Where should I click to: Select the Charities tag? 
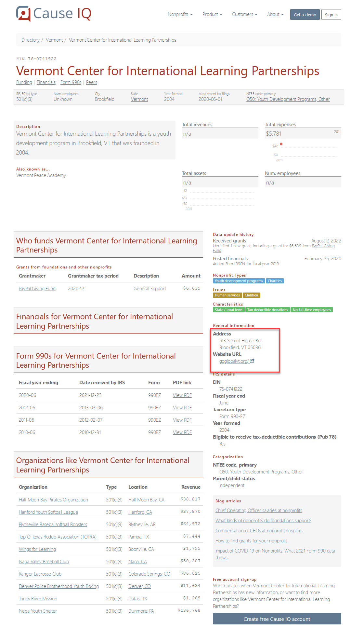click(x=275, y=281)
